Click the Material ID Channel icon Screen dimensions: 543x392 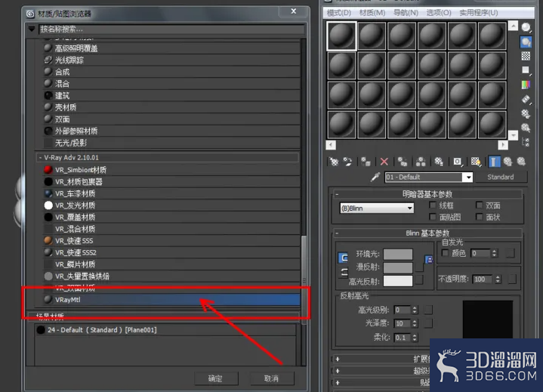pos(458,162)
